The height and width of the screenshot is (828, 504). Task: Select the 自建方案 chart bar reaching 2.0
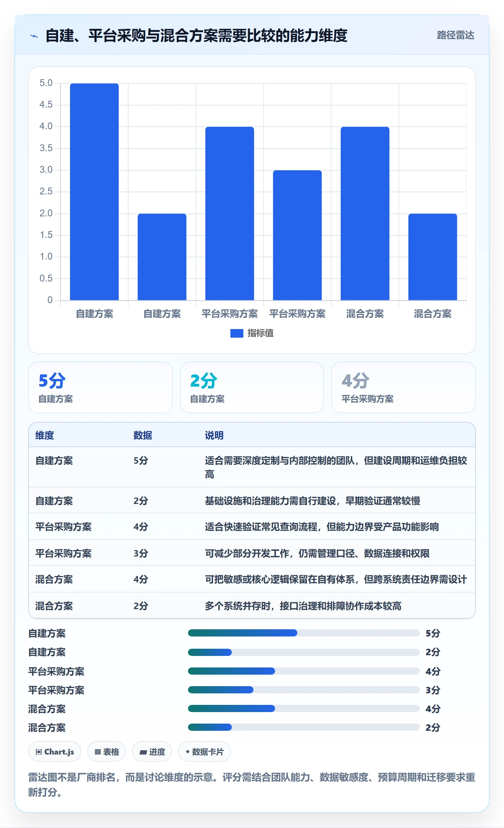162,257
